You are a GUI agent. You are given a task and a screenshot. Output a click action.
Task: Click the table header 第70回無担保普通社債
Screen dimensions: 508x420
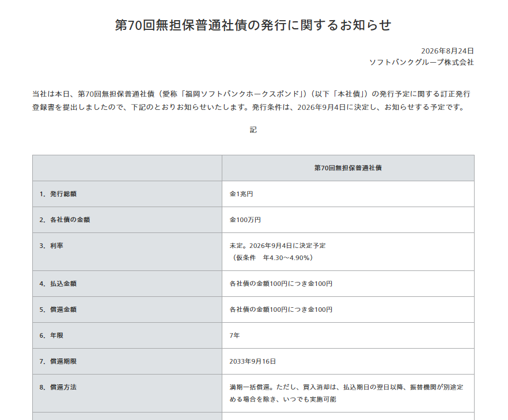pos(348,168)
